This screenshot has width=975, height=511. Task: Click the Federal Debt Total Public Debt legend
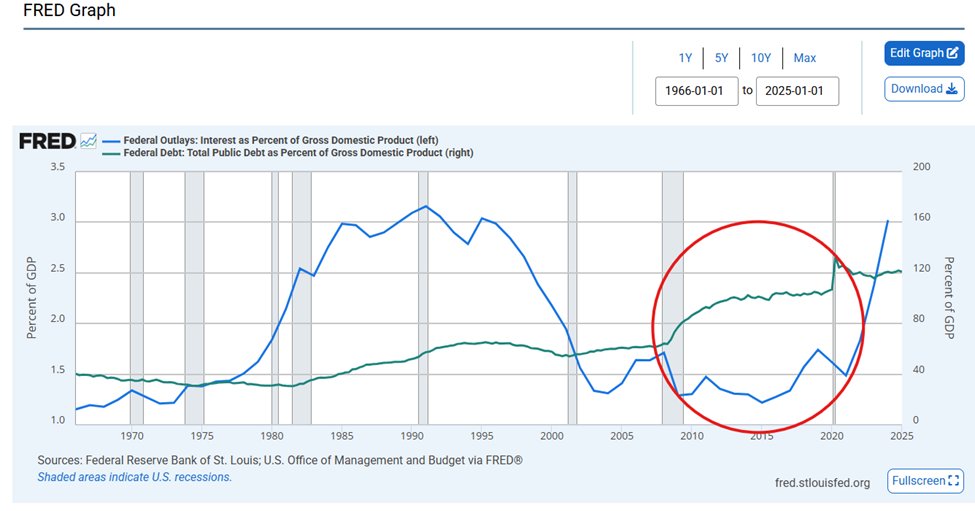pos(298,153)
